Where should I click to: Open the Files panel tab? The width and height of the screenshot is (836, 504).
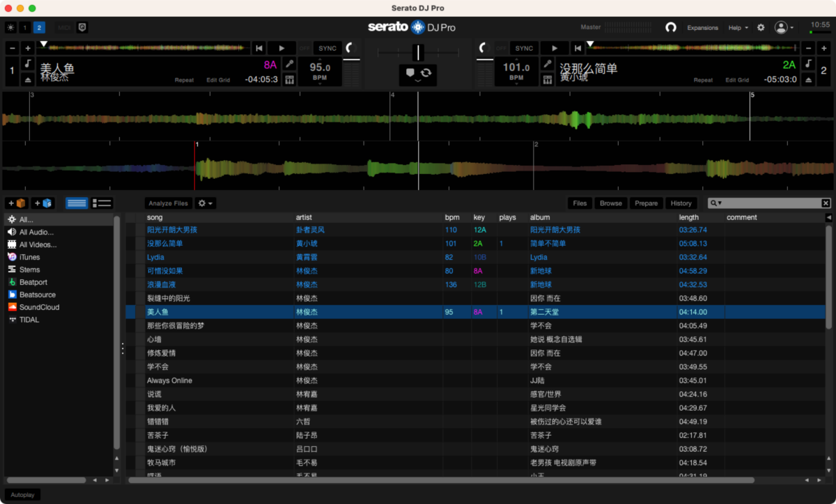click(580, 203)
